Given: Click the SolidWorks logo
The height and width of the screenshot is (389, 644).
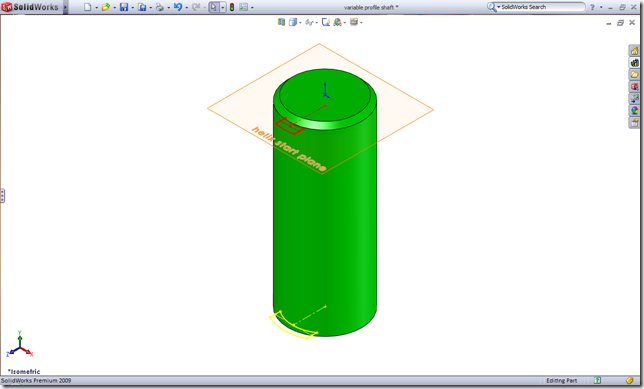Looking at the screenshot, I should click(x=30, y=7).
